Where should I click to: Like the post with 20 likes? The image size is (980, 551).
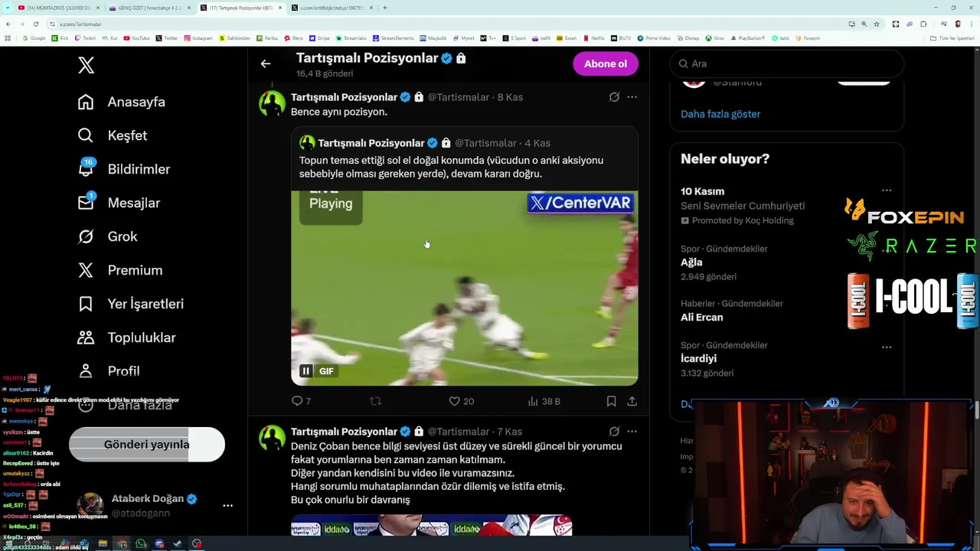click(x=454, y=401)
